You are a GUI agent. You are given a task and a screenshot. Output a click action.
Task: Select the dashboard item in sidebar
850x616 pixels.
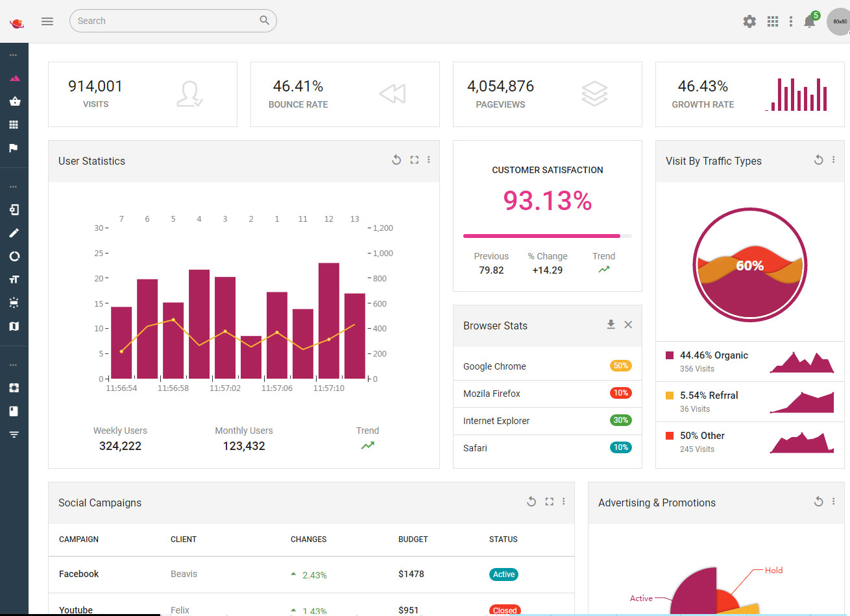pos(14,78)
